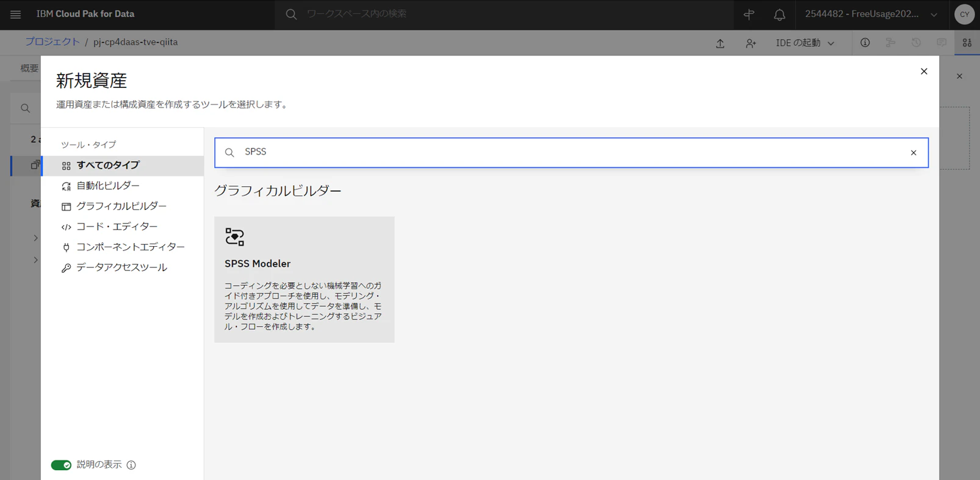Click the tool search input containing SPSS
Screen dimensions: 980x480
pos(571,153)
